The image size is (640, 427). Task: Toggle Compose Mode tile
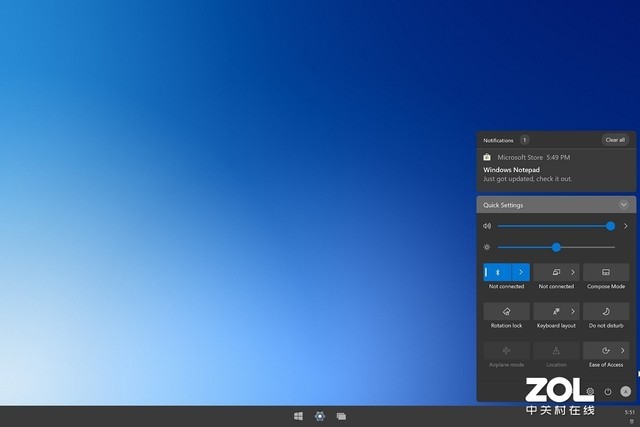click(x=606, y=272)
